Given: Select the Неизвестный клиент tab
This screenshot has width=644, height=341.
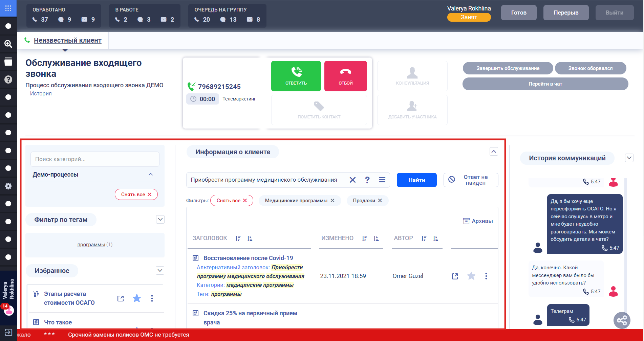Looking at the screenshot, I should coord(68,40).
